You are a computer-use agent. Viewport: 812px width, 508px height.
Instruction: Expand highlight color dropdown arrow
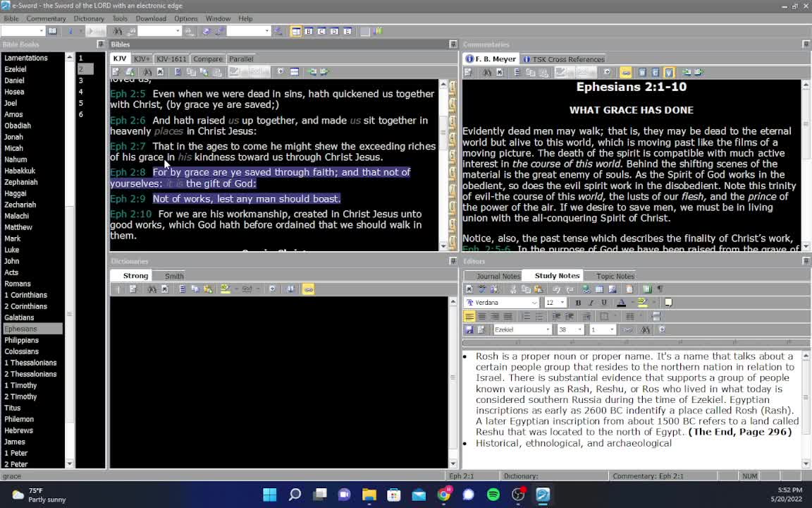[653, 303]
